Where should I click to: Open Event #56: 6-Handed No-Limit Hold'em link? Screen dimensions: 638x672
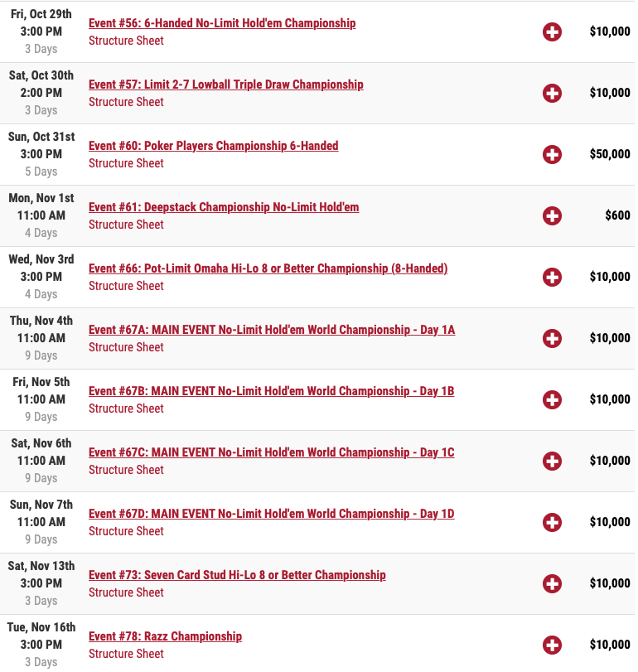click(x=222, y=23)
